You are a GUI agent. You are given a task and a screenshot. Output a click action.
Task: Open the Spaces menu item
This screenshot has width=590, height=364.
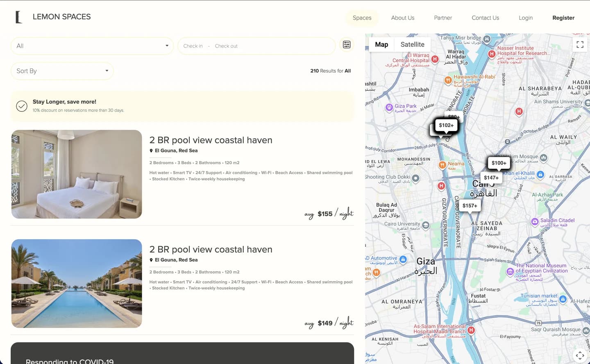tap(362, 18)
